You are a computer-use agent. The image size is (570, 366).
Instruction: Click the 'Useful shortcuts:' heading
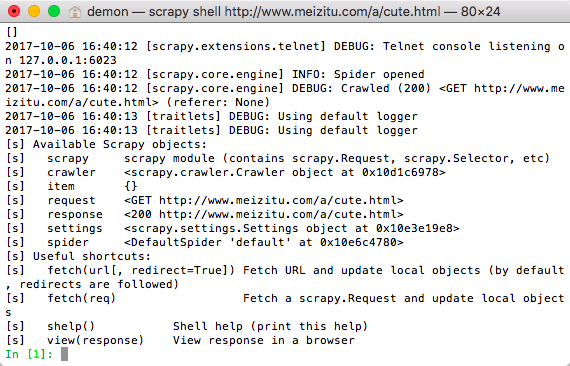tap(92, 256)
